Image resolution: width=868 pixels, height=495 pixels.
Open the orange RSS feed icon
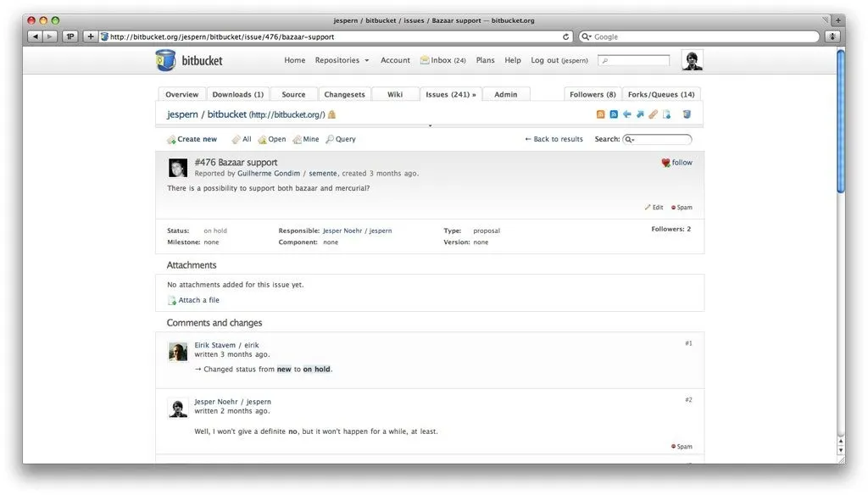pos(600,114)
